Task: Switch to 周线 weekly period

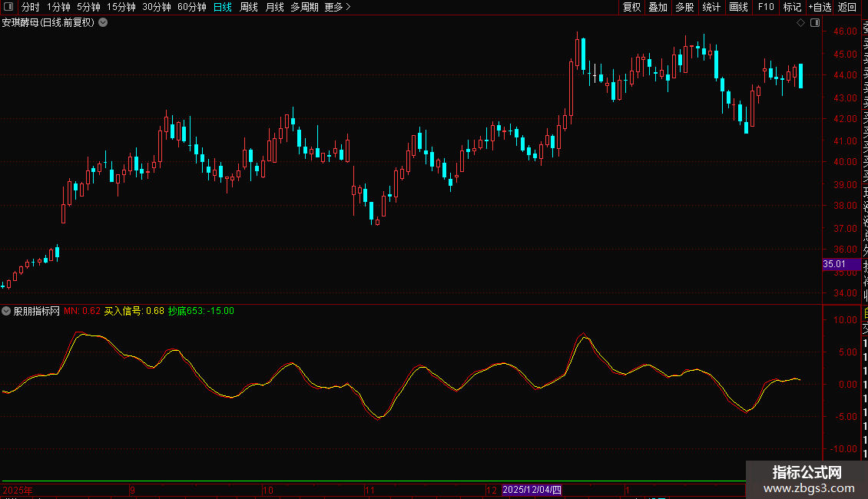Action: pyautogui.click(x=249, y=7)
